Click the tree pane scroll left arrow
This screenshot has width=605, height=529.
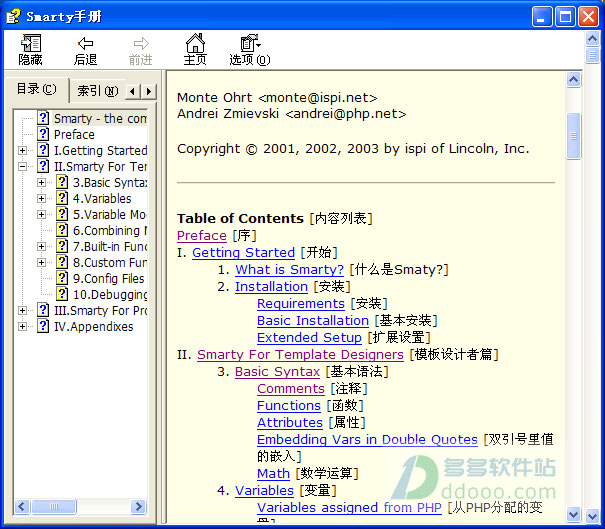[x=22, y=506]
